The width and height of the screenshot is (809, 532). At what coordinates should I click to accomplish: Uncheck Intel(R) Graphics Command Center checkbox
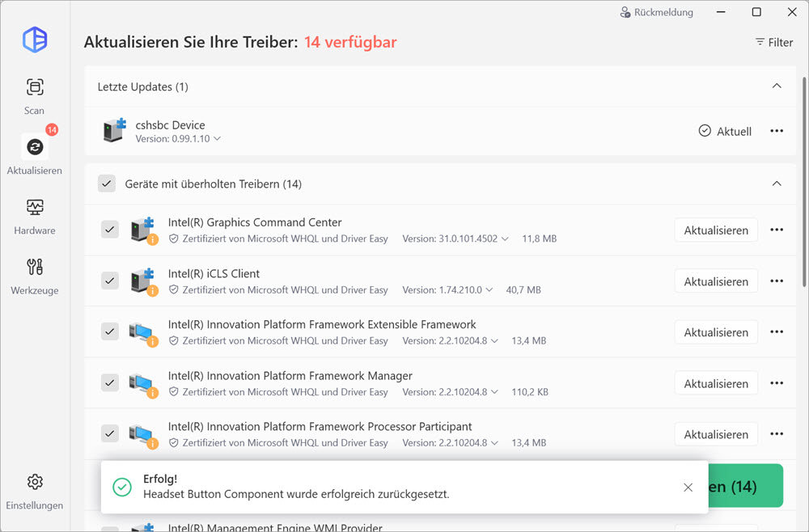point(110,230)
